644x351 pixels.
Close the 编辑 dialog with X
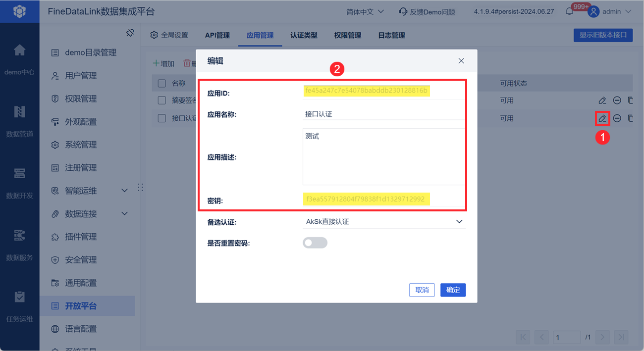(x=461, y=61)
